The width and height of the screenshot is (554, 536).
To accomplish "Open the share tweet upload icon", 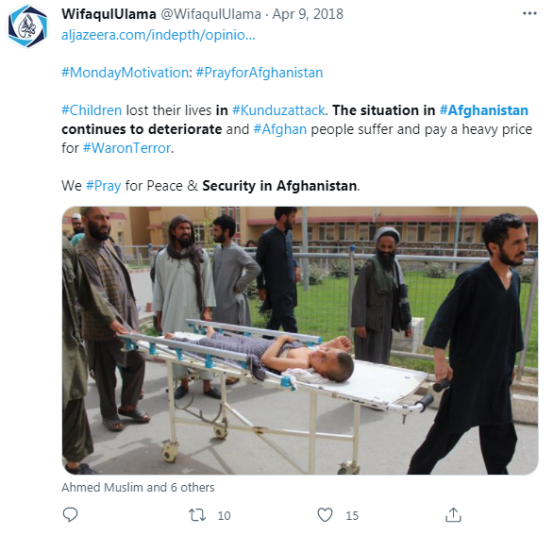I will (x=453, y=514).
